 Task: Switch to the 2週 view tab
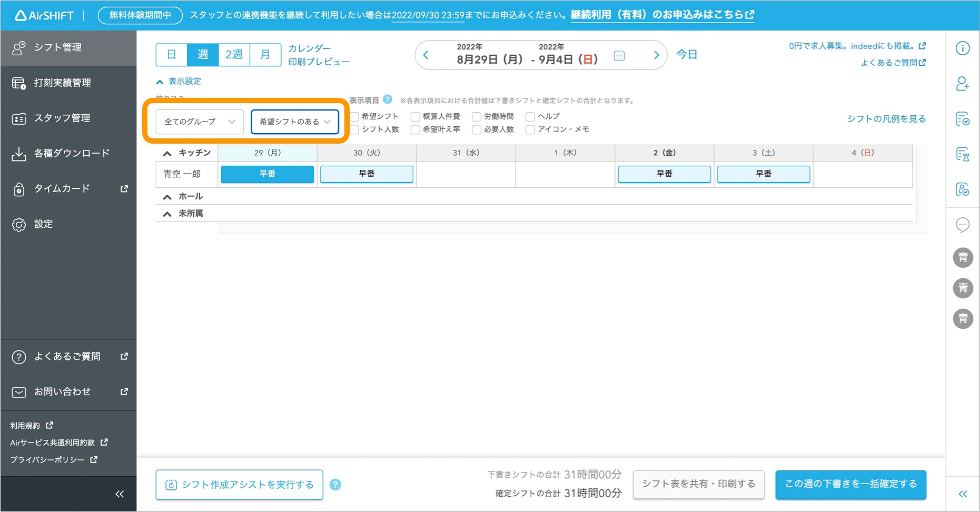[233, 54]
